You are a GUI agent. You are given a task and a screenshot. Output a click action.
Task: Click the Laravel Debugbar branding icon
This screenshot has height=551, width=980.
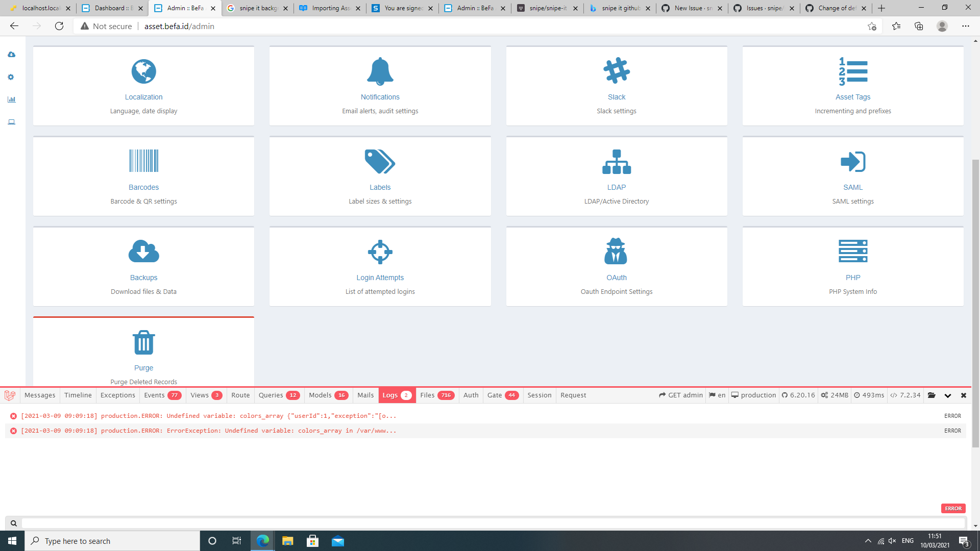(x=9, y=395)
